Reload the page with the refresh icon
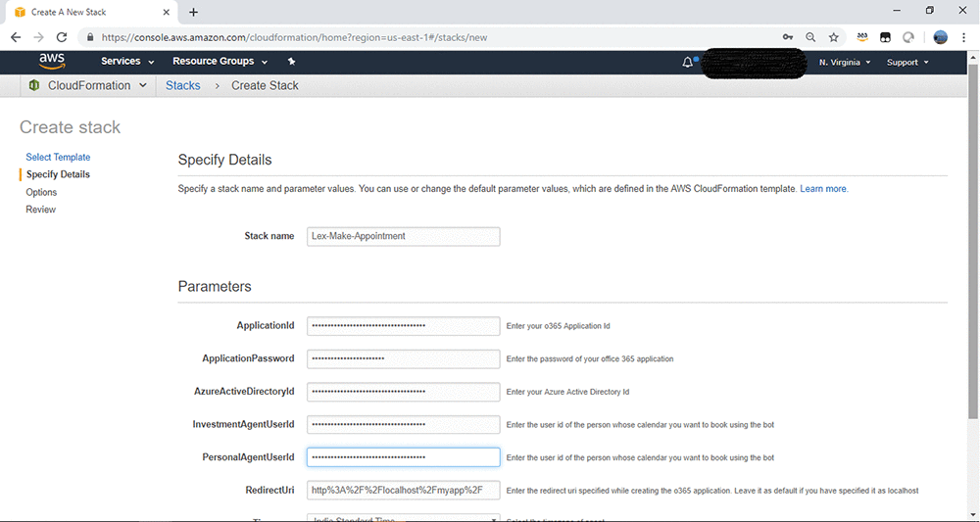Screen dimensions: 980x522 tap(61, 37)
